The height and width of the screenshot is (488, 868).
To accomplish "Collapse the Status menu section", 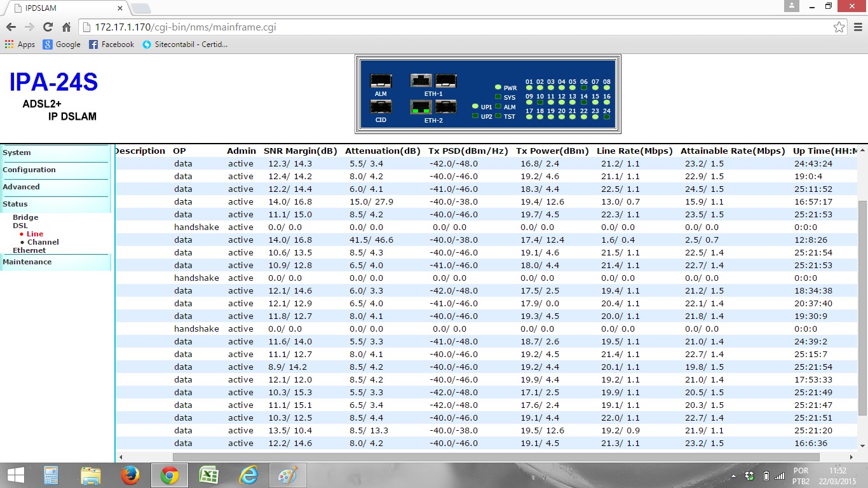I will [56, 204].
